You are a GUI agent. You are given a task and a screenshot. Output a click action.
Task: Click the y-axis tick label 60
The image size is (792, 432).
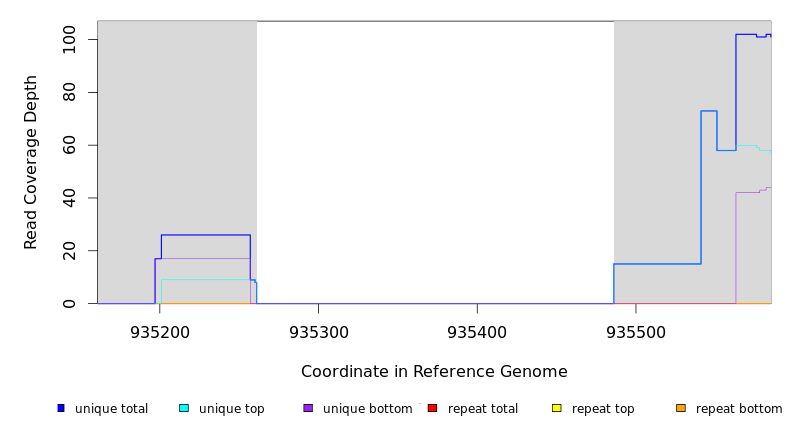tap(69, 146)
